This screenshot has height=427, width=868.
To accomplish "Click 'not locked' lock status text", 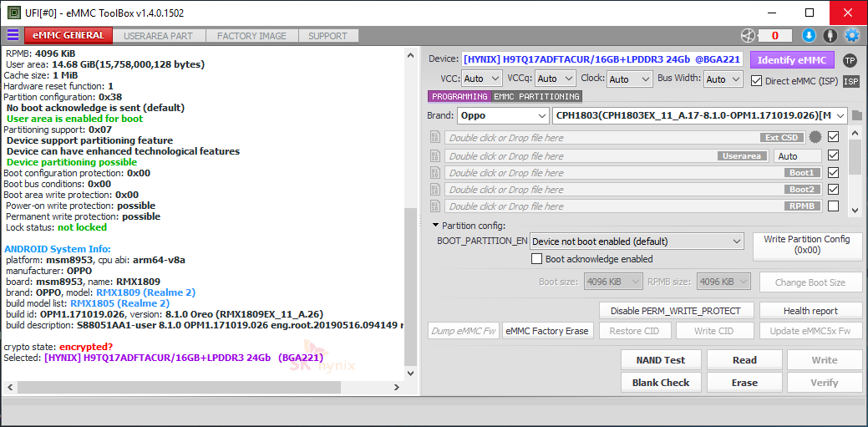I will (x=83, y=227).
